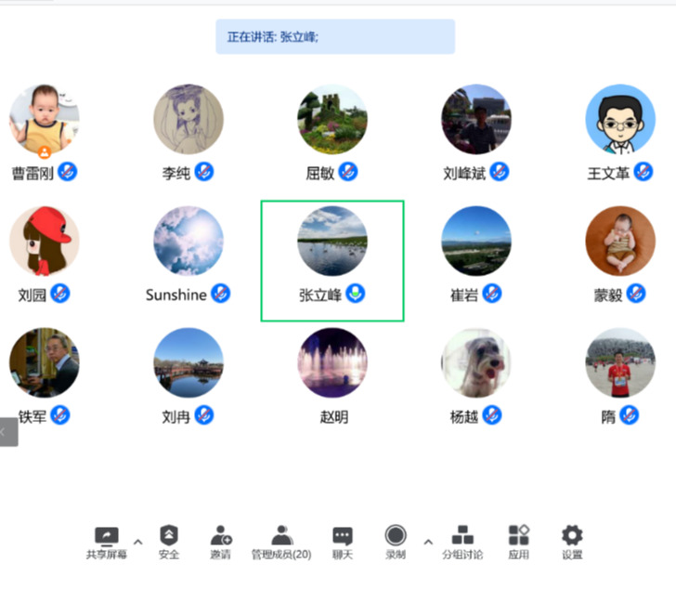
Task: Select 赵明's fountain lights avatar
Action: pyautogui.click(x=332, y=362)
